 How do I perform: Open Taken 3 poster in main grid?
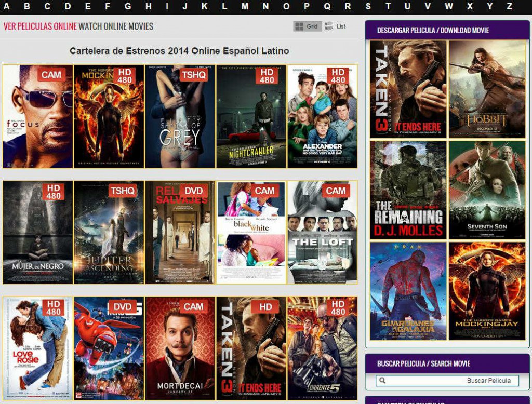pos(251,348)
